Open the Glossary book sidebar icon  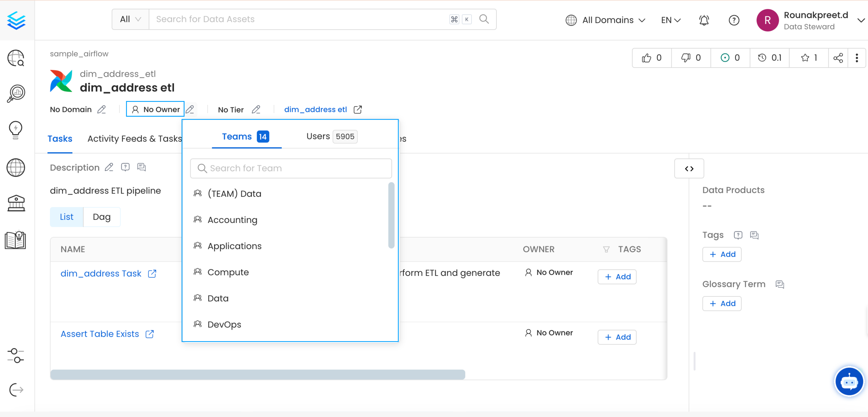15,239
